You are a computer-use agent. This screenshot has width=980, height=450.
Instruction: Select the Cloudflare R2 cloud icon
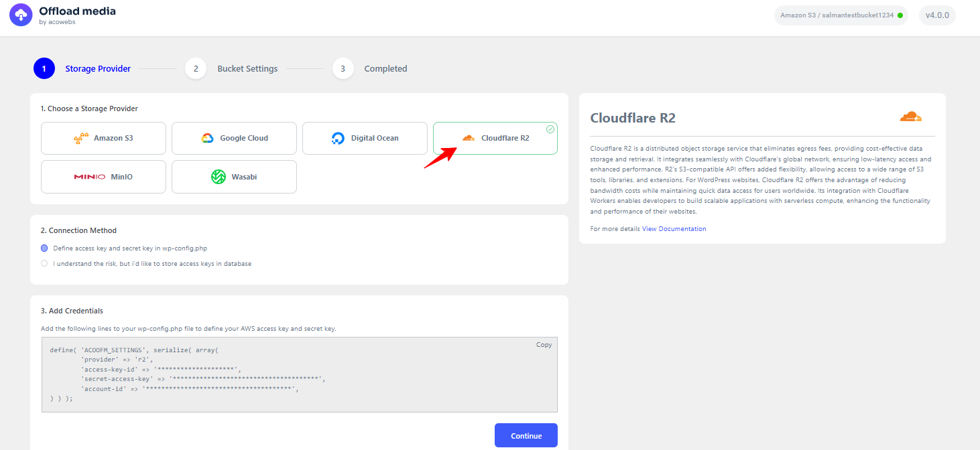[469, 138]
